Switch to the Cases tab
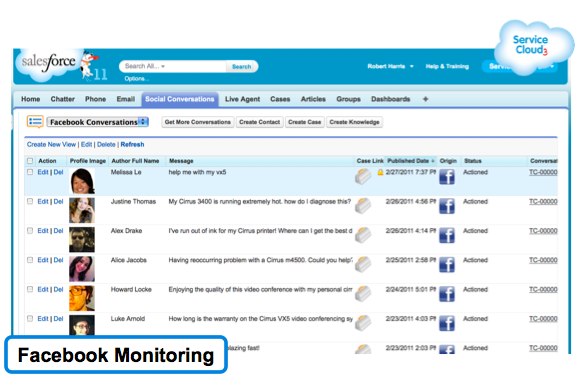Screen dimensions: 578x392 click(x=280, y=99)
